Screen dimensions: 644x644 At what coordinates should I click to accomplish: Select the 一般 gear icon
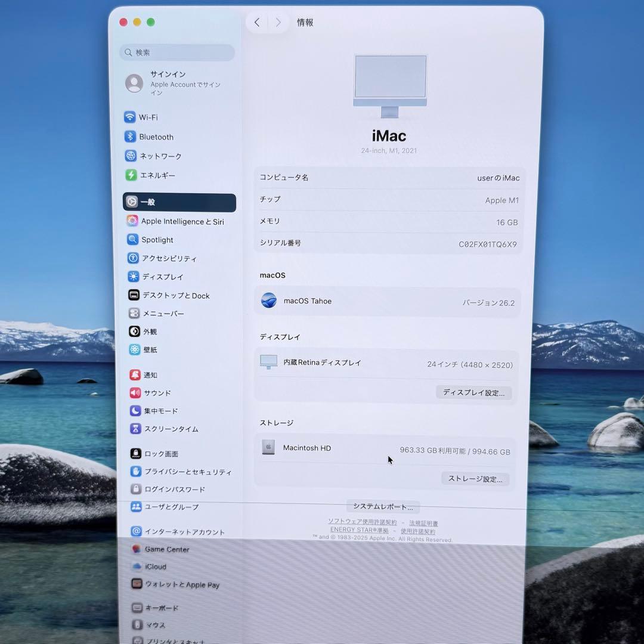point(131,202)
